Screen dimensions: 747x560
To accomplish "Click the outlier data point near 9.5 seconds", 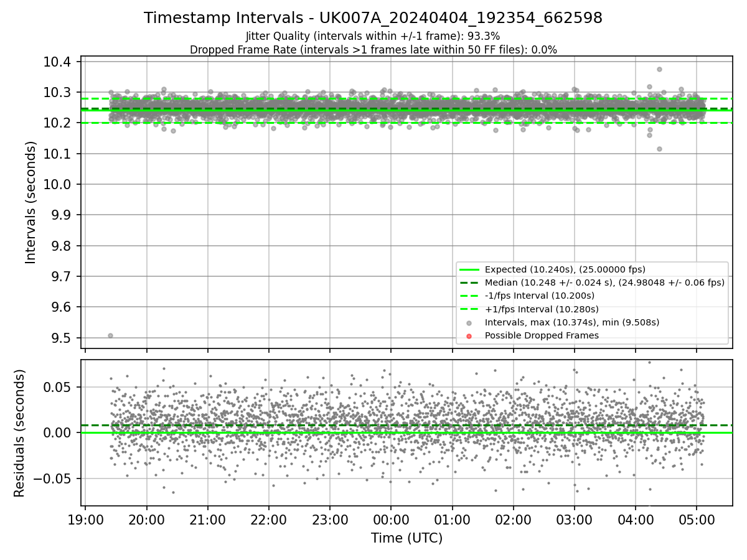I will [110, 335].
